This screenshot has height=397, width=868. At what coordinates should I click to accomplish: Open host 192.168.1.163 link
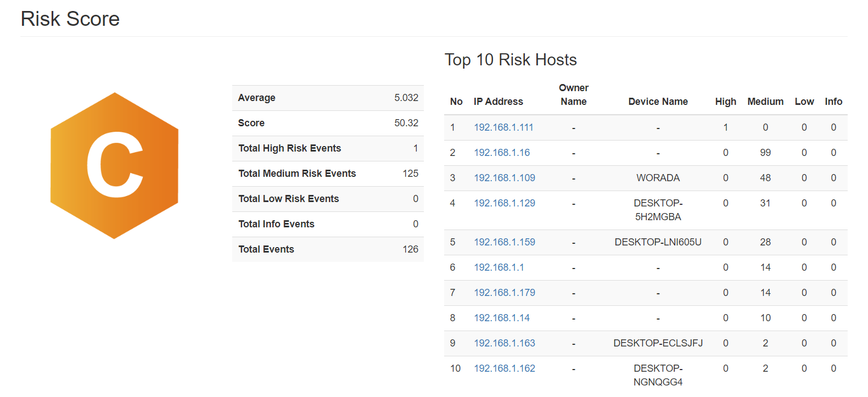click(504, 343)
